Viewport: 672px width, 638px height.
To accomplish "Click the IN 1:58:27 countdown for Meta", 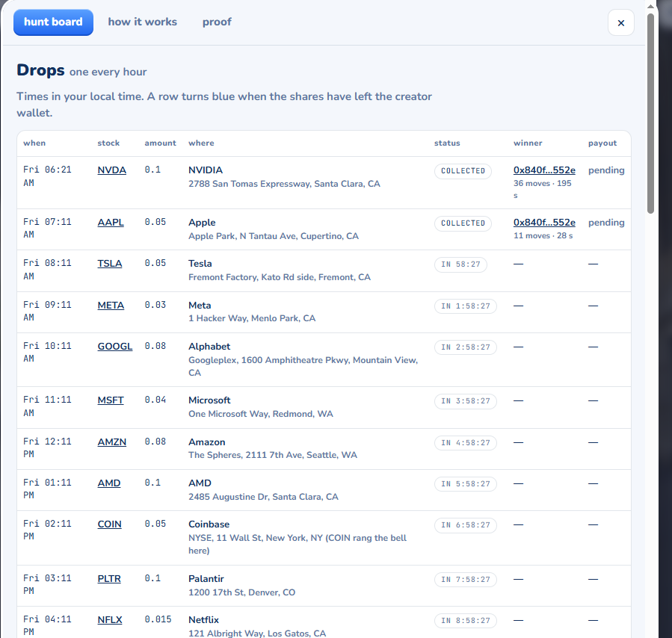I will [x=466, y=306].
